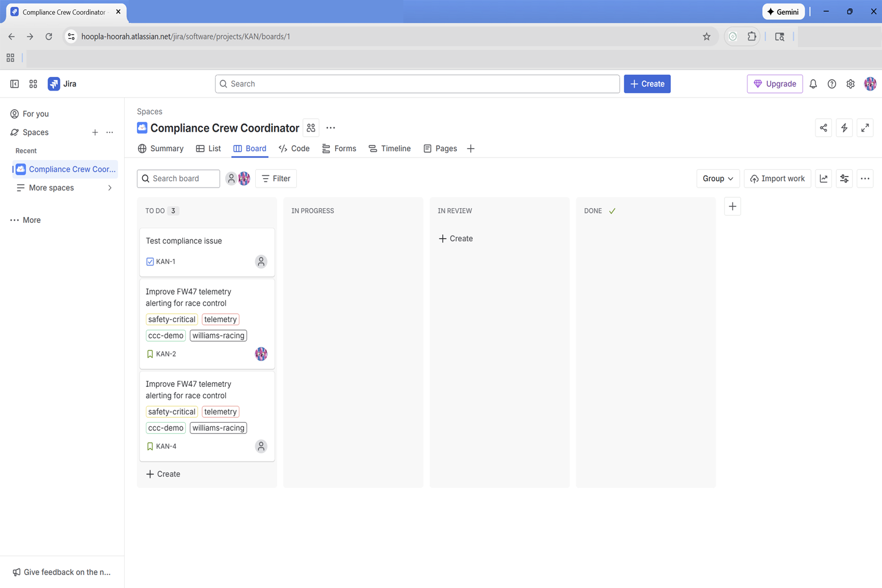Open the Test compliance issue card
The image size is (882, 588).
(x=207, y=252)
